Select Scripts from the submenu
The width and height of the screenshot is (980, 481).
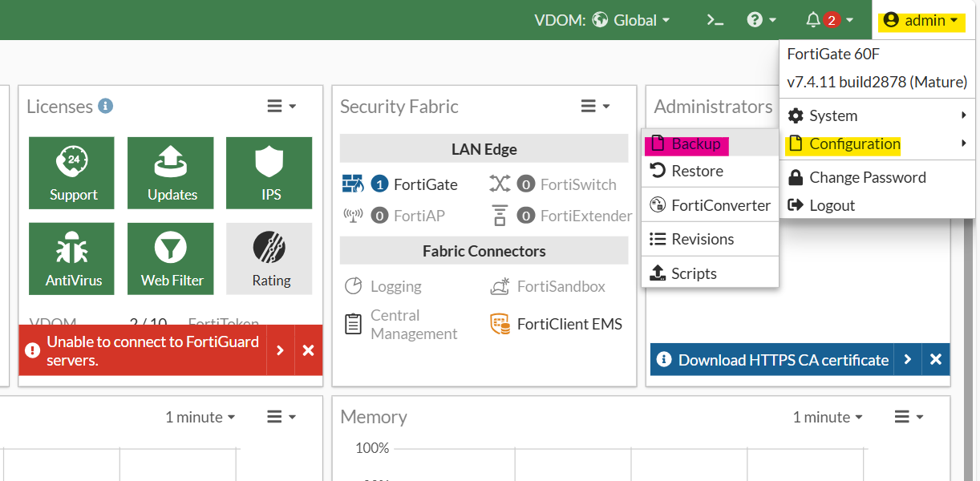coord(710,273)
